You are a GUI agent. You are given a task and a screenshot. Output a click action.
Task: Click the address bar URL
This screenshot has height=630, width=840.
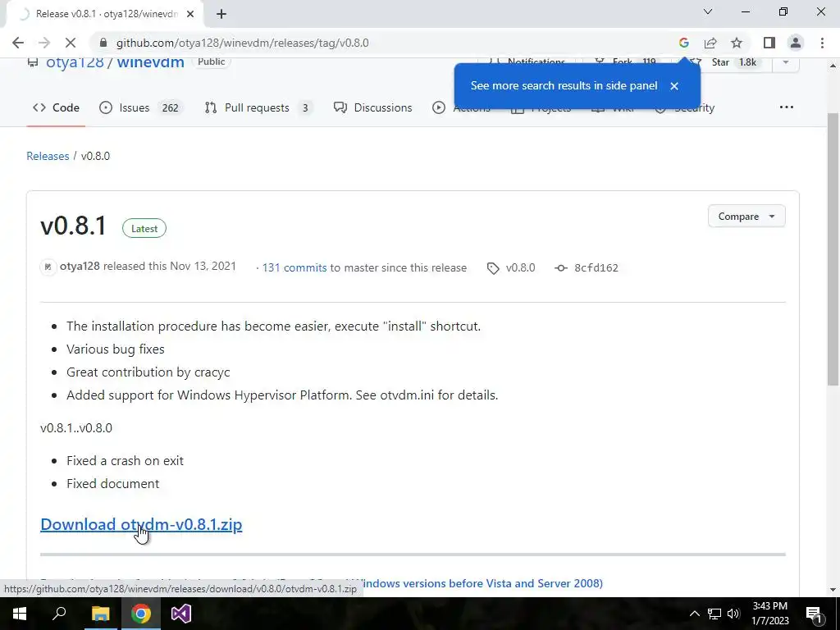pos(242,43)
